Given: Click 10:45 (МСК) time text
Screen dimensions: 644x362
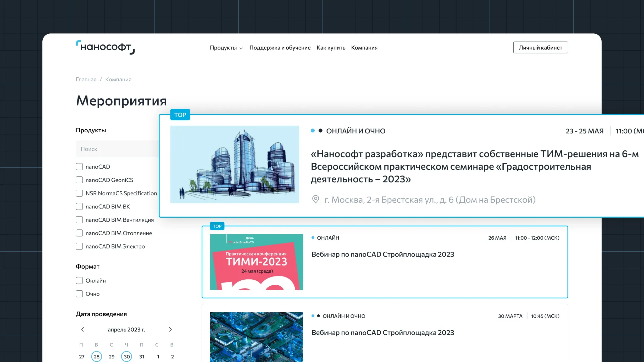Looking at the screenshot, I should [545, 316].
